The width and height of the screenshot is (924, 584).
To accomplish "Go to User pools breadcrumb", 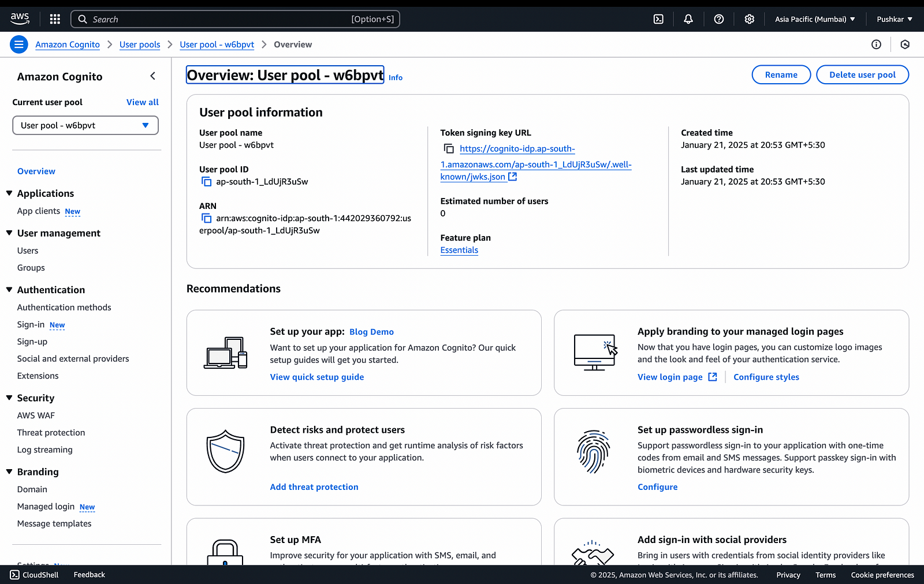I will pyautogui.click(x=140, y=44).
